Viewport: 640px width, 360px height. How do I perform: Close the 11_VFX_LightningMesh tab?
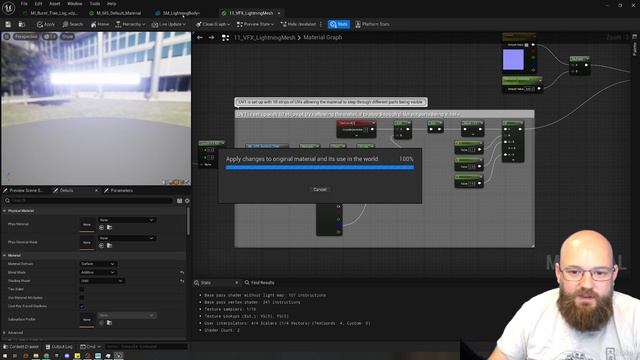click(x=279, y=13)
